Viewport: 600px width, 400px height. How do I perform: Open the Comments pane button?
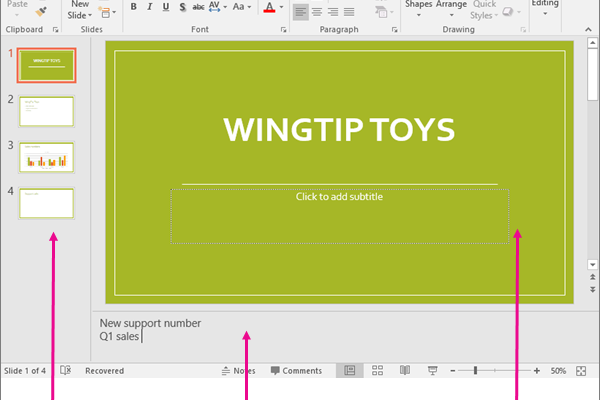(x=296, y=371)
